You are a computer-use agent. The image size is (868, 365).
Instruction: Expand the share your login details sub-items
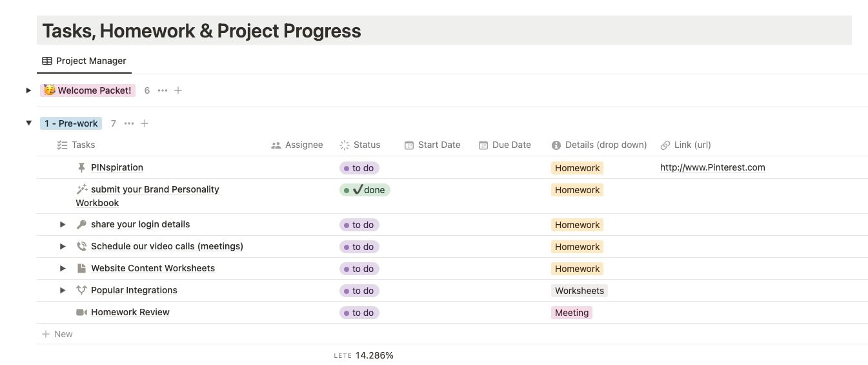click(63, 224)
